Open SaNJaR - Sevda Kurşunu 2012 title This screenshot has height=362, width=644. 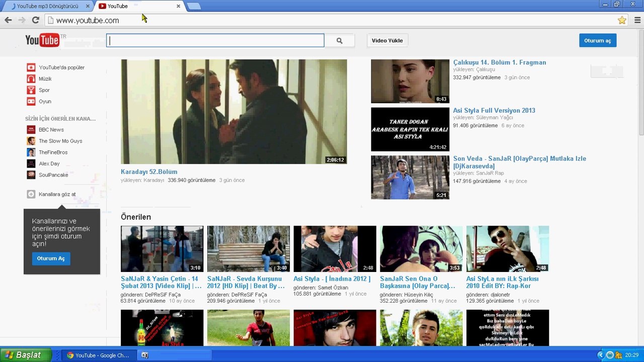[246, 282]
